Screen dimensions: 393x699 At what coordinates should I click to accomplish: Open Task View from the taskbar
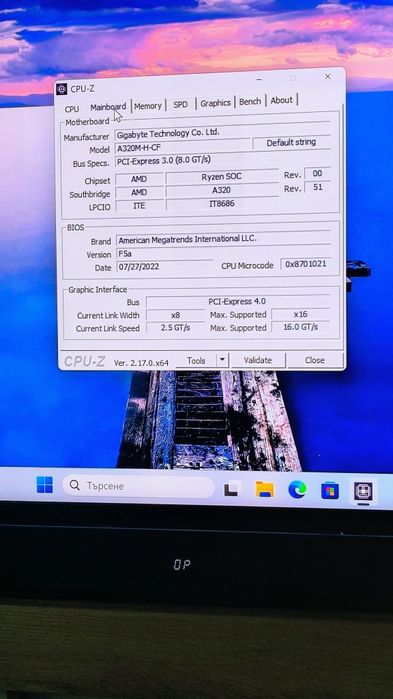[x=231, y=489]
